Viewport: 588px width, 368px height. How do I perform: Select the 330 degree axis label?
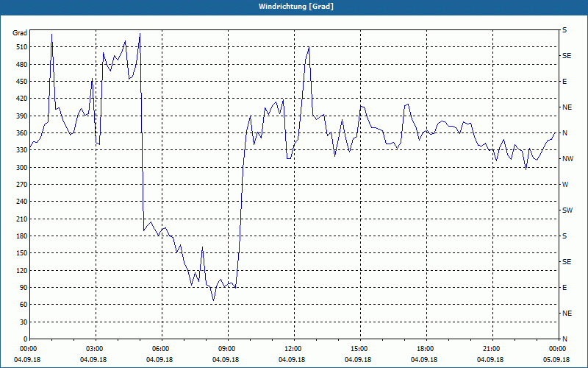click(22, 150)
